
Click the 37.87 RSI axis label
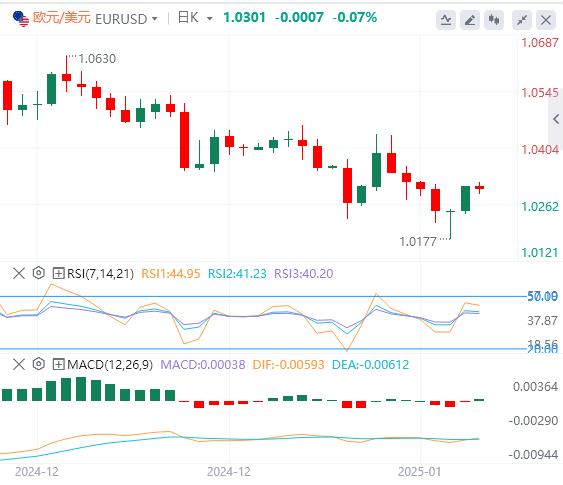[543, 321]
